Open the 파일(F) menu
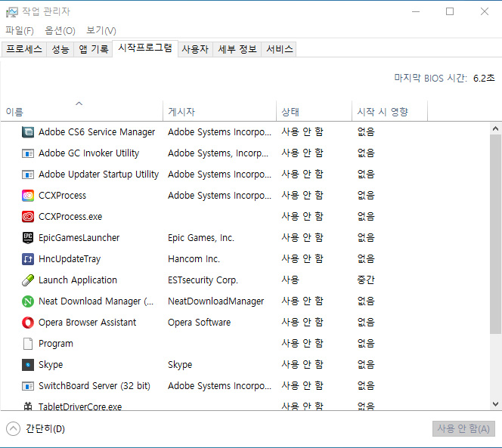This screenshot has height=448, width=502. (20, 30)
